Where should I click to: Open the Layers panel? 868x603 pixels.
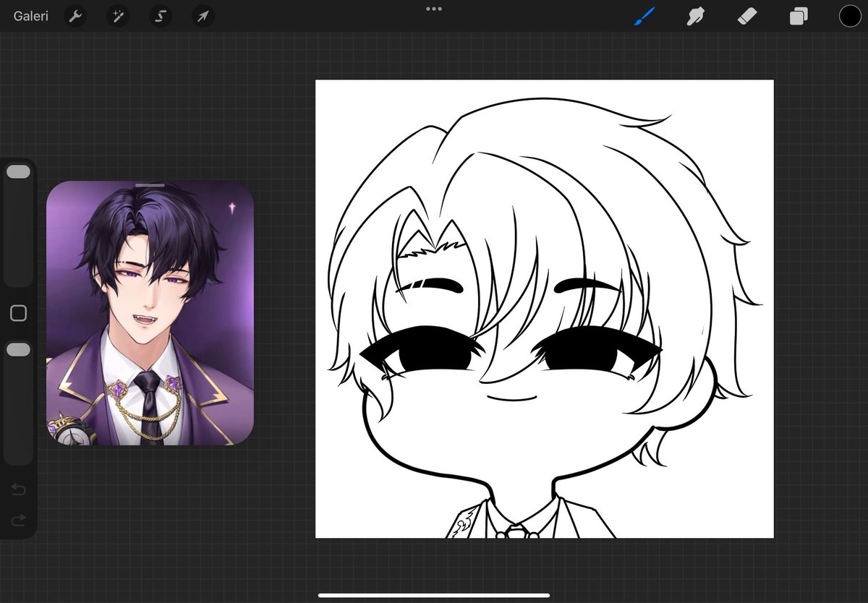(799, 15)
